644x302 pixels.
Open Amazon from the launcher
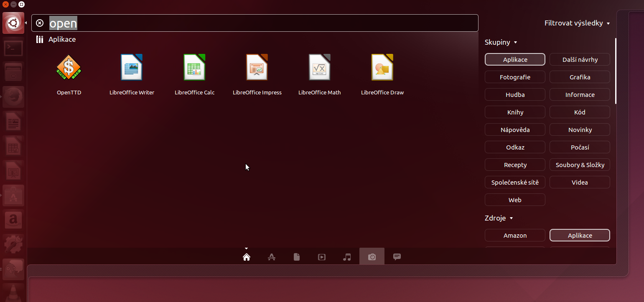click(13, 220)
